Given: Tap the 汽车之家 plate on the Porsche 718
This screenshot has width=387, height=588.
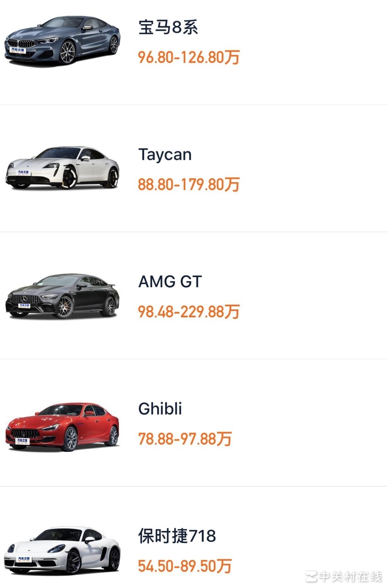Looking at the screenshot, I should [24, 559].
